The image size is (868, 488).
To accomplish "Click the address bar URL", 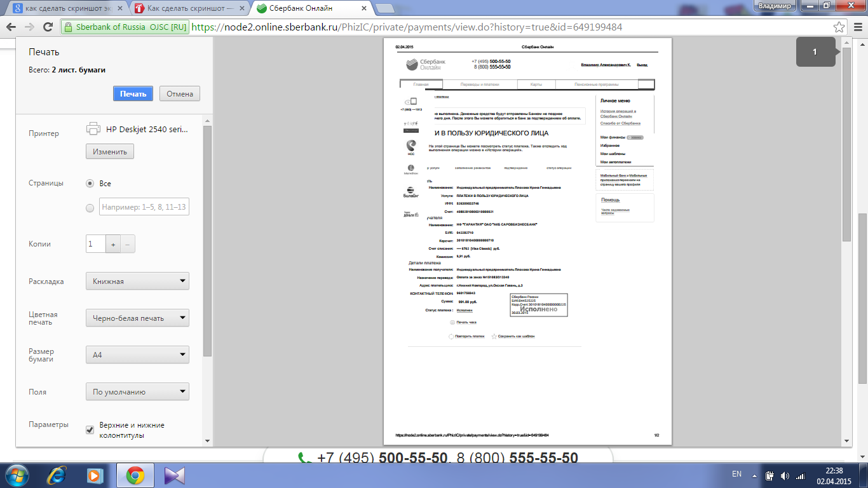I will pos(407,27).
